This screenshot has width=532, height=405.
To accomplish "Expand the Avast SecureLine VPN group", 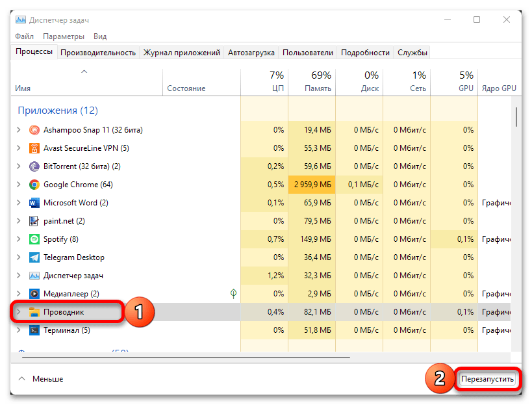I will click(19, 148).
